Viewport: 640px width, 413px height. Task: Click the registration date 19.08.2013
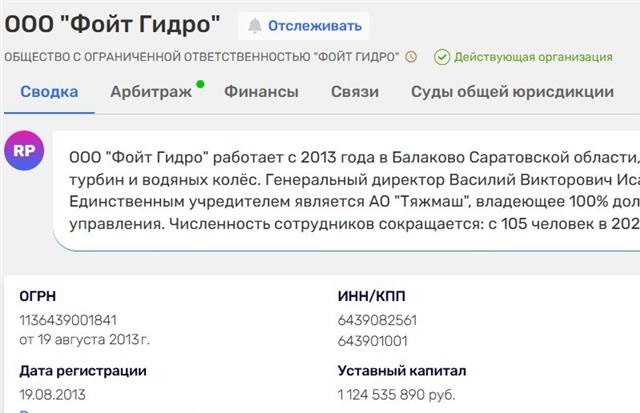(52, 394)
